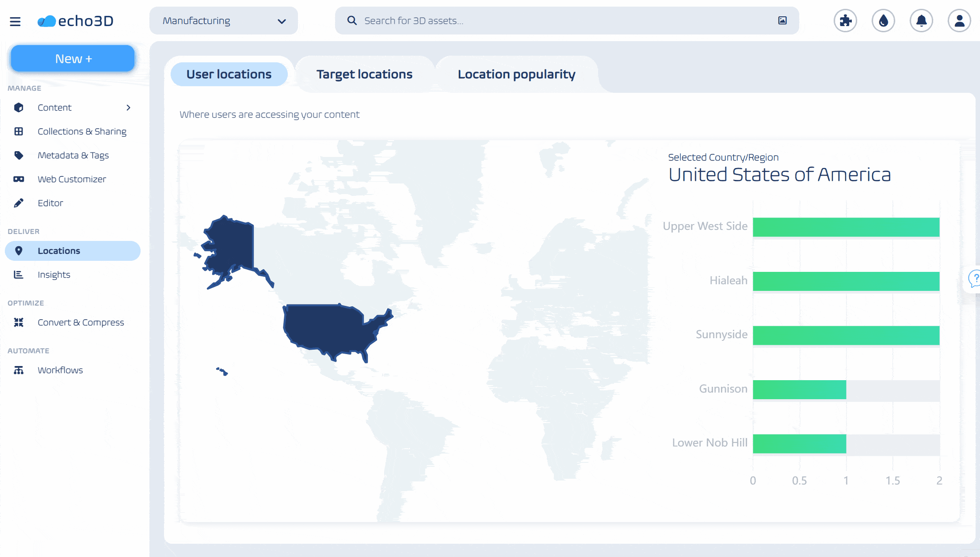Switch to the Location popularity tab
Viewport: 980px width, 557px height.
coord(516,74)
